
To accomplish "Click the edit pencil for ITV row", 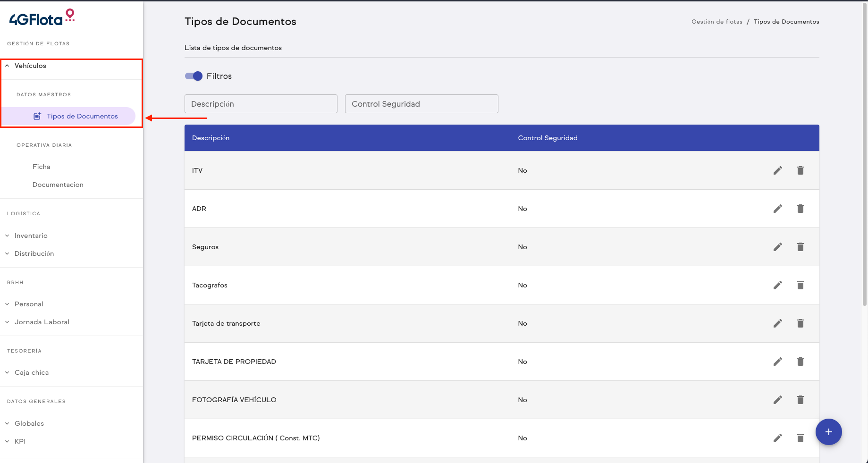I will point(777,170).
